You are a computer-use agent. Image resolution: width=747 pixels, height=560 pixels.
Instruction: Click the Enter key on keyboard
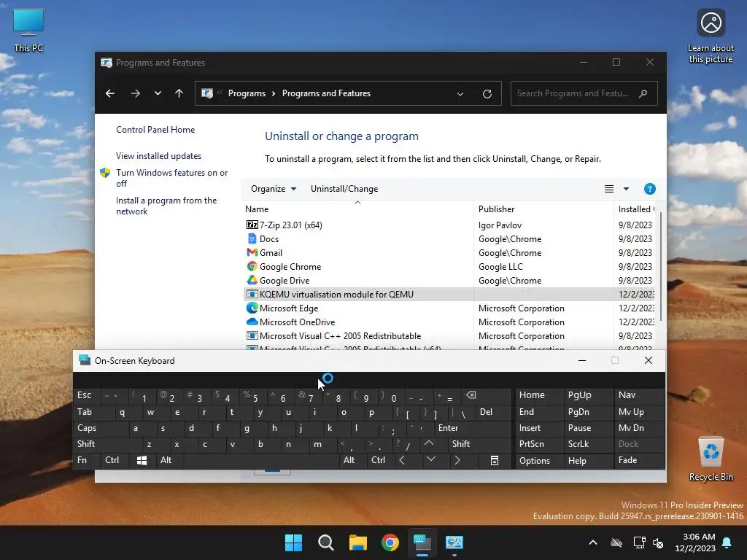(472, 428)
